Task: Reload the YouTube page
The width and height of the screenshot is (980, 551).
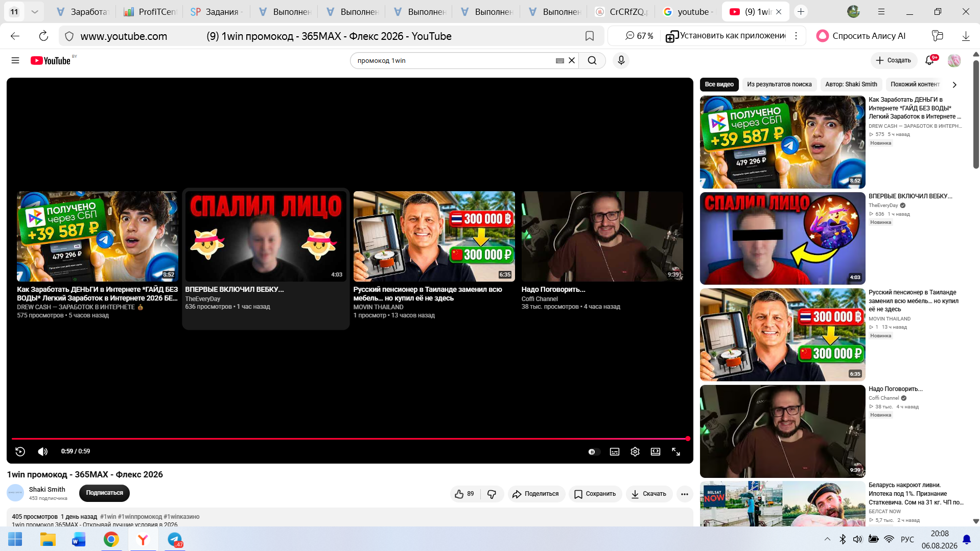Action: pos(43,36)
